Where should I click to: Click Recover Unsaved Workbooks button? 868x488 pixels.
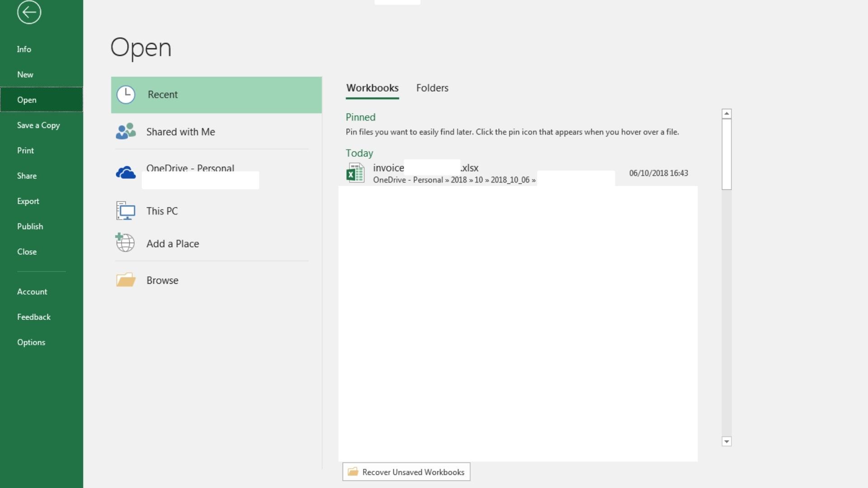coord(406,472)
